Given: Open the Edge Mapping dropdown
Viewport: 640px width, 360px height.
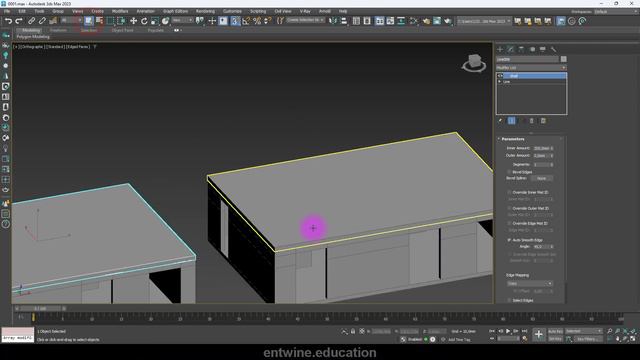Looking at the screenshot, I should tap(529, 283).
